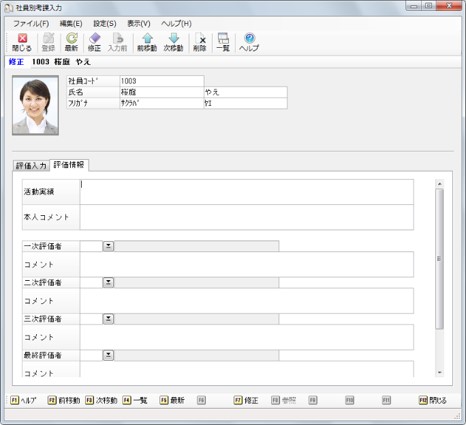
Task: Click the vertical scrollbar thumb in evaluation panel
Action: point(439,259)
